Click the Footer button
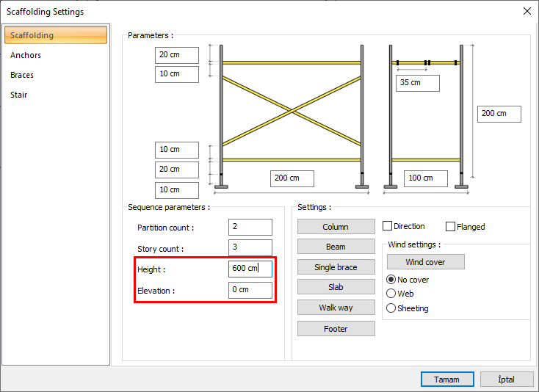 [336, 329]
